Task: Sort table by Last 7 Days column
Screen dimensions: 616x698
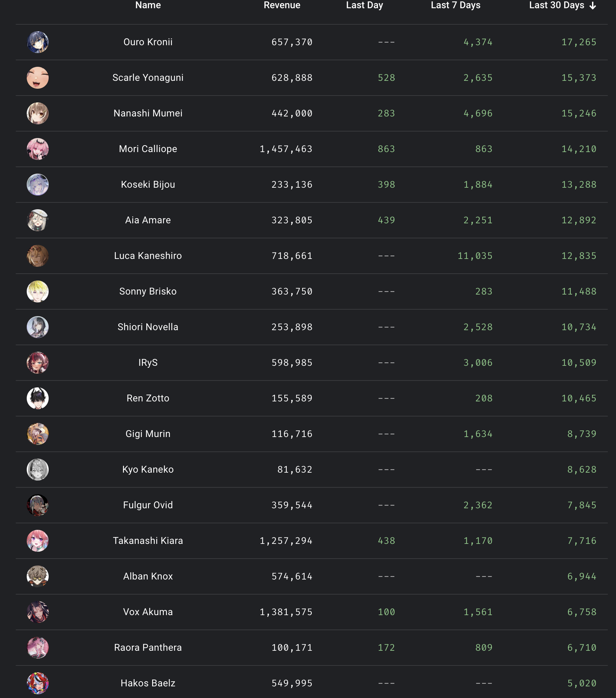Action: (455, 5)
